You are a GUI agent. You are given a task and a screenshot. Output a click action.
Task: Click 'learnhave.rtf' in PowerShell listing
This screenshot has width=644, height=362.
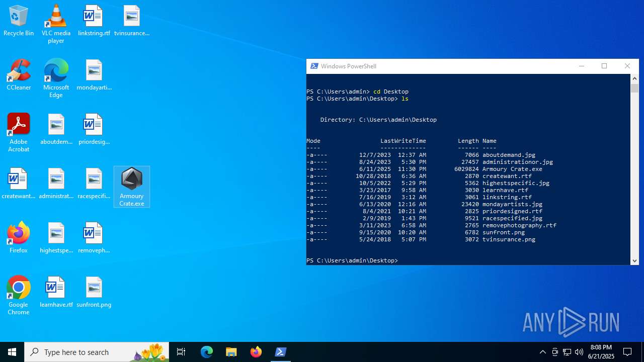click(x=505, y=190)
